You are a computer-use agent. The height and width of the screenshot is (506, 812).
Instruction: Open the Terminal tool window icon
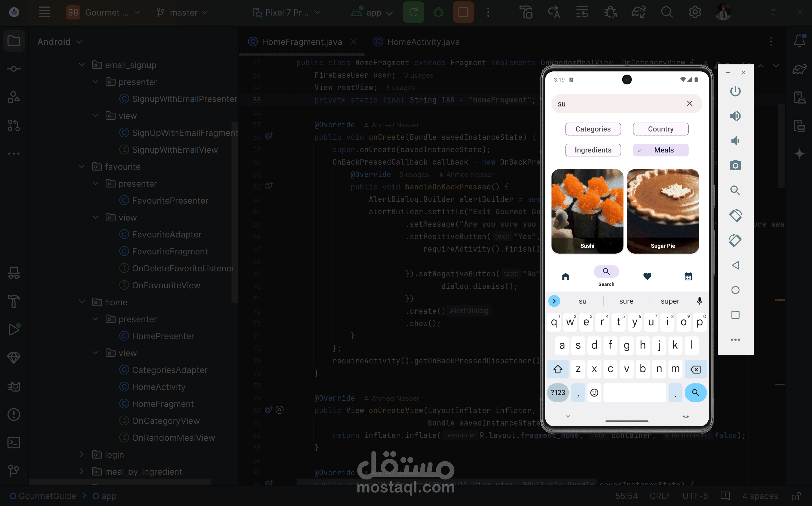(14, 442)
